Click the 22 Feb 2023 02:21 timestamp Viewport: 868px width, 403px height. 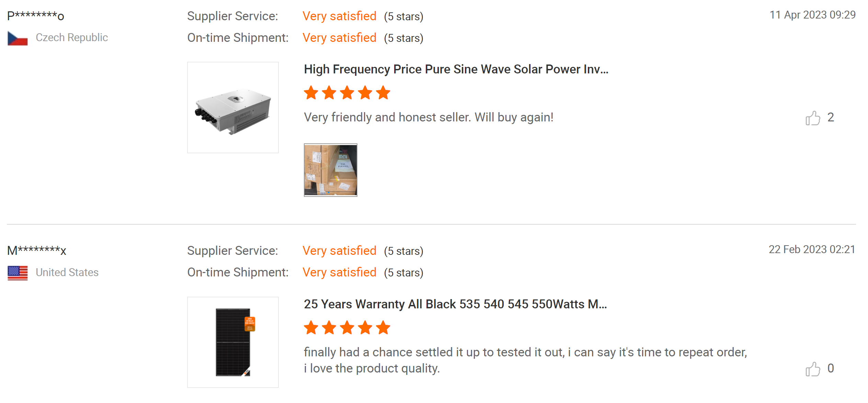point(812,250)
